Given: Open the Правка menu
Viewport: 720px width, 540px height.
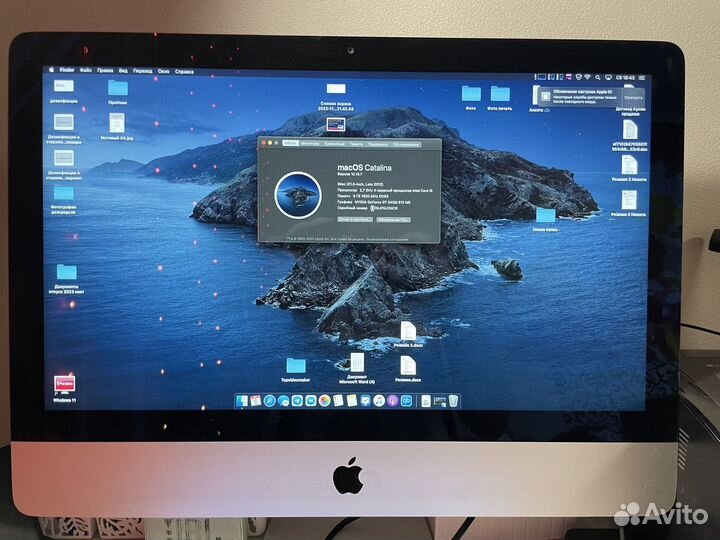Looking at the screenshot, I should coord(105,70).
